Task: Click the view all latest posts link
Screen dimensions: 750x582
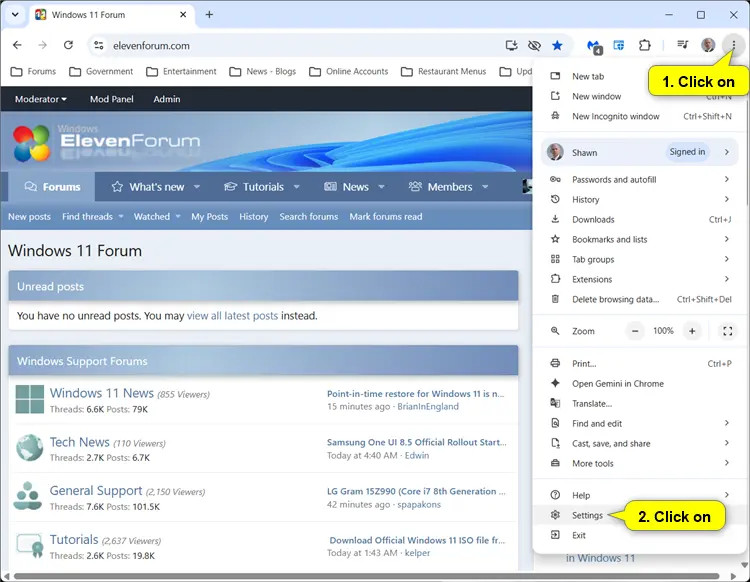Action: click(x=232, y=316)
